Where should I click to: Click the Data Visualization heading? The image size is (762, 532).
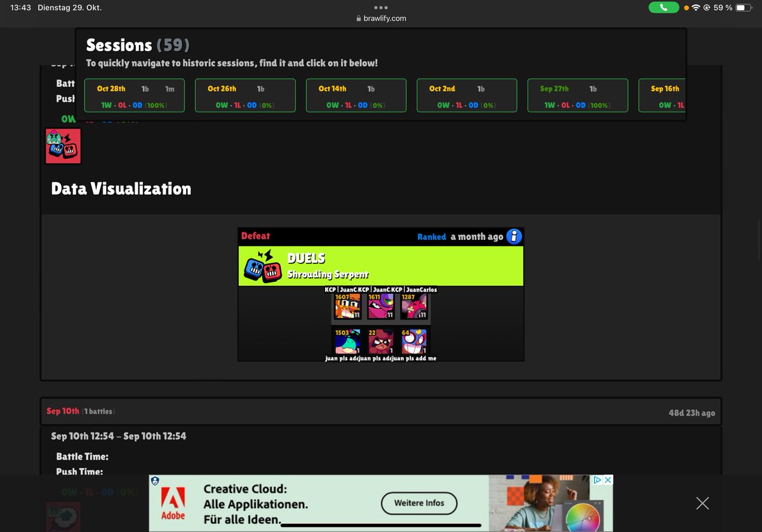coord(121,189)
